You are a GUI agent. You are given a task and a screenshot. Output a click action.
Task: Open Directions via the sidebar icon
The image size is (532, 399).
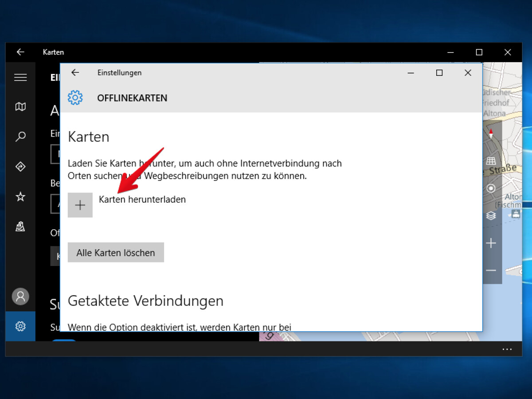pyautogui.click(x=20, y=167)
